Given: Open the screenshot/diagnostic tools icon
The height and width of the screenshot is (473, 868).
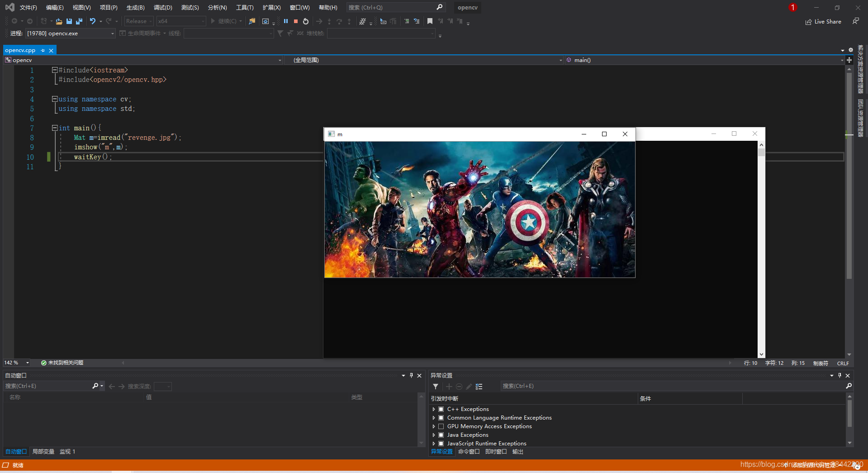Looking at the screenshot, I should pos(266,21).
